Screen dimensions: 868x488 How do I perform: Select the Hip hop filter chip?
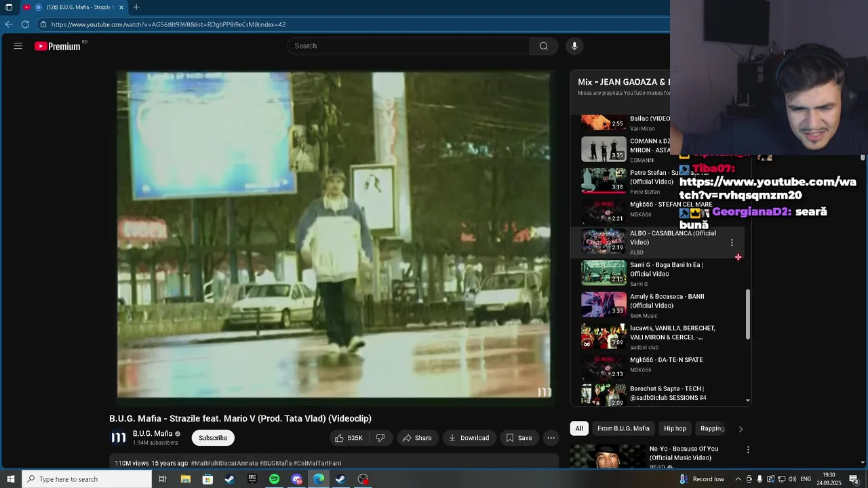pos(675,428)
